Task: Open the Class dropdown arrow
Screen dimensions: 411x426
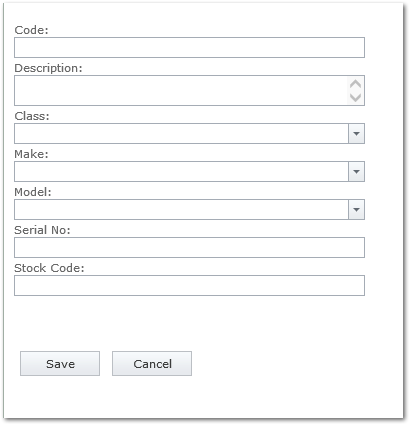Action: click(356, 133)
